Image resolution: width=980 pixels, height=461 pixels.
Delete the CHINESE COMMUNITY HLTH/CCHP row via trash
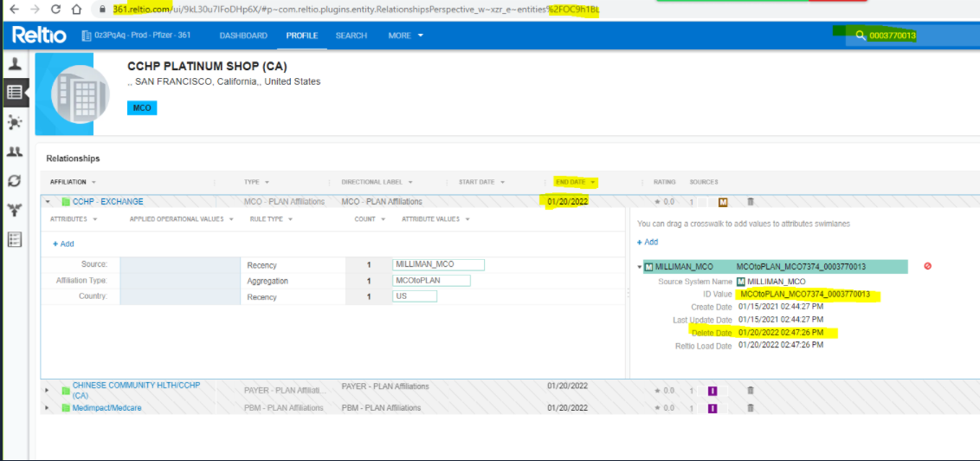(751, 390)
